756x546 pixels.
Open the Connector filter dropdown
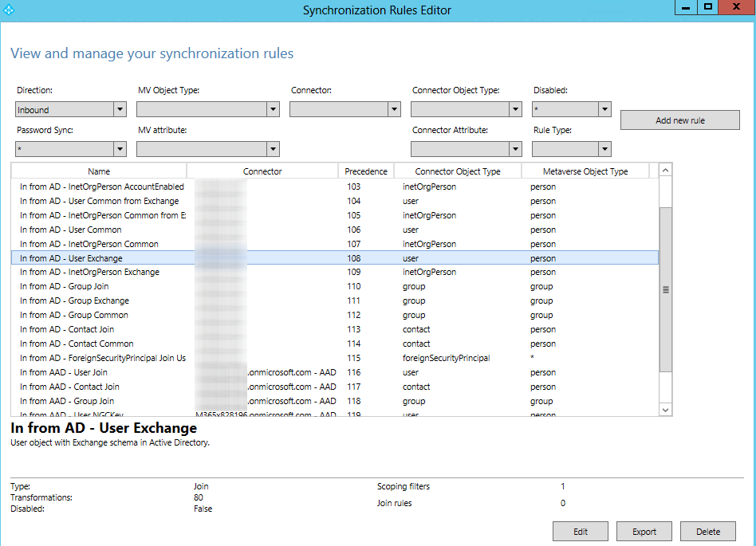point(394,108)
